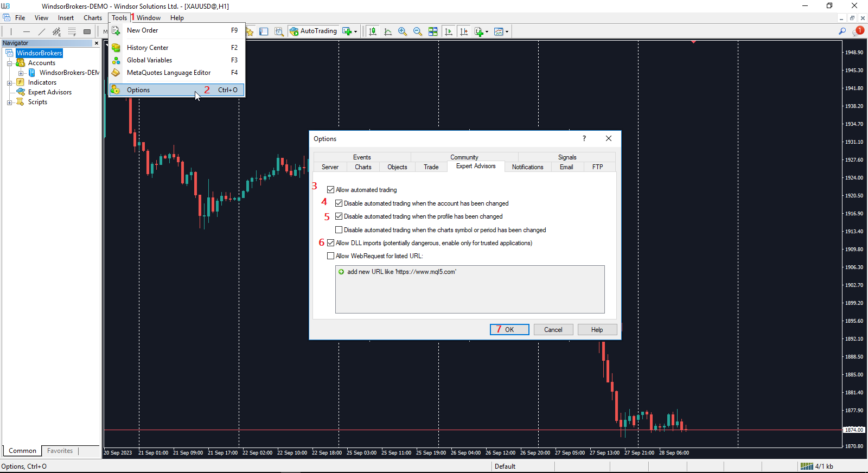The height and width of the screenshot is (473, 868).
Task: Uncheck Allow automated trading
Action: 330,190
